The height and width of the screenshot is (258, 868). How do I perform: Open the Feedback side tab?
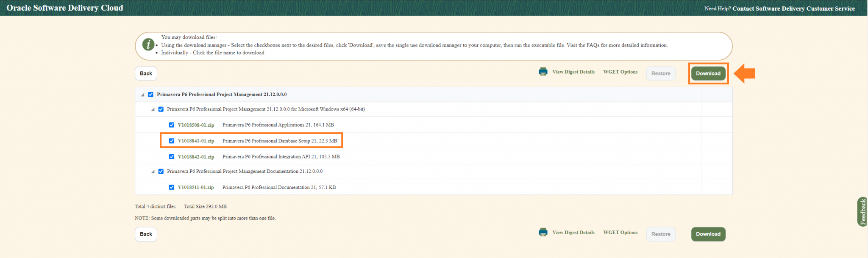coord(862,211)
